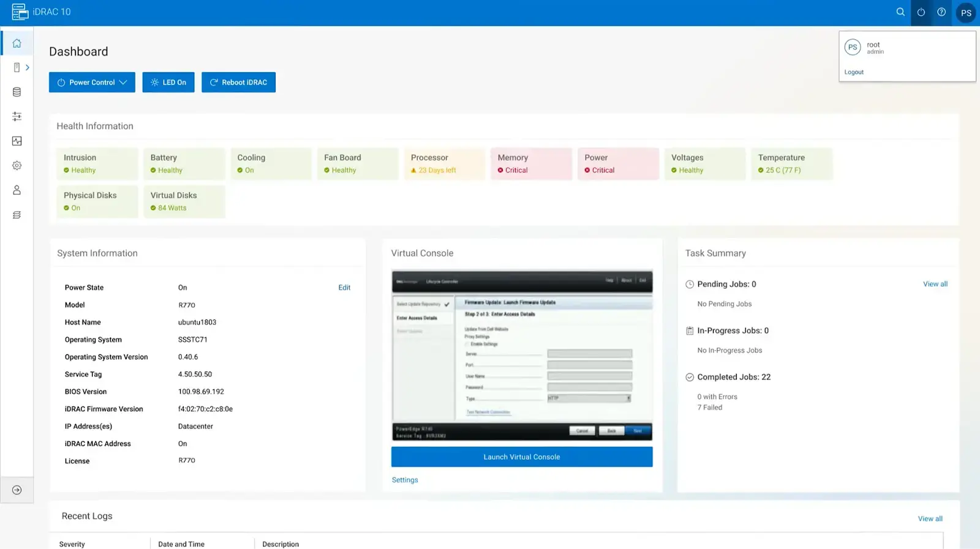Screen dimensions: 980x549
Task: Click the power icon in top bar
Action: tap(921, 12)
